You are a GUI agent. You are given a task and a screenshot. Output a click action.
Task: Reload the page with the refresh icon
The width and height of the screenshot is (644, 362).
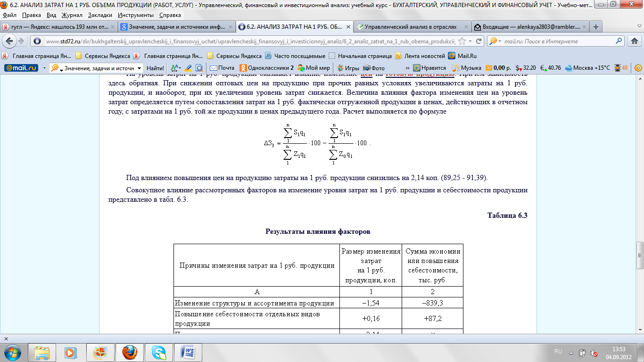[x=479, y=41]
